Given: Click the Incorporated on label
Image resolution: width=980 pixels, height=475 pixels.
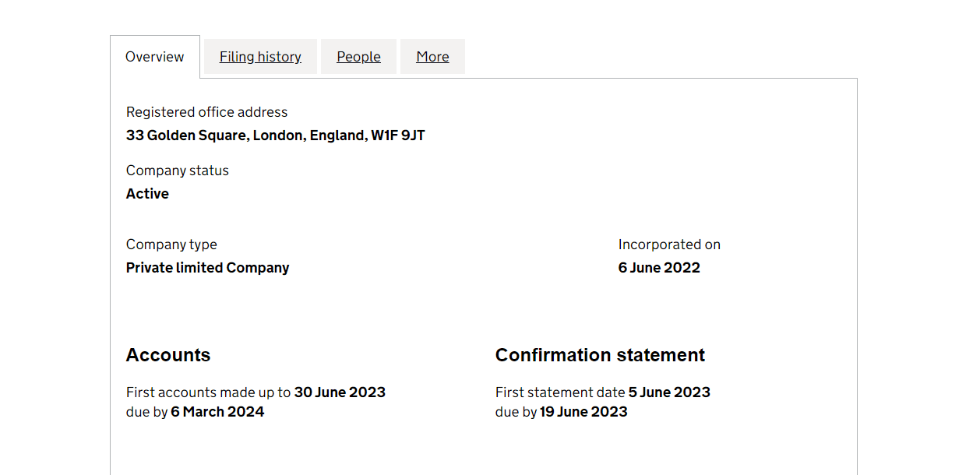Looking at the screenshot, I should 669,245.
